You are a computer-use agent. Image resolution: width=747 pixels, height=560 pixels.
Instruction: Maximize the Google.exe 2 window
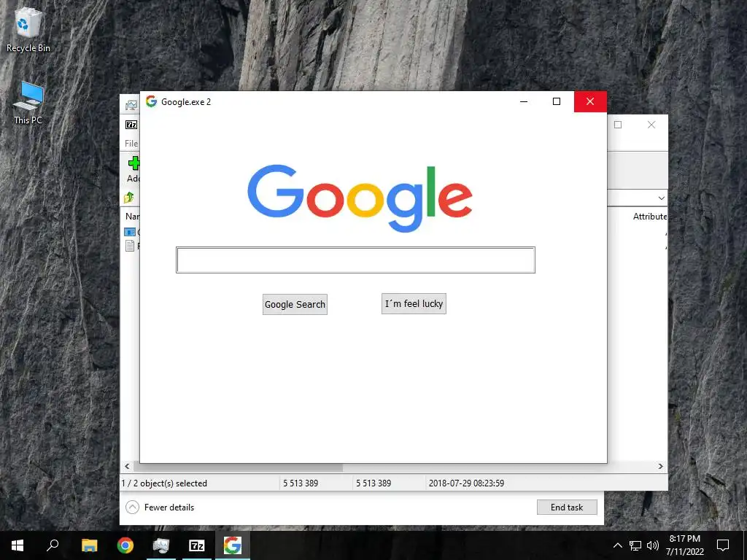[557, 101]
